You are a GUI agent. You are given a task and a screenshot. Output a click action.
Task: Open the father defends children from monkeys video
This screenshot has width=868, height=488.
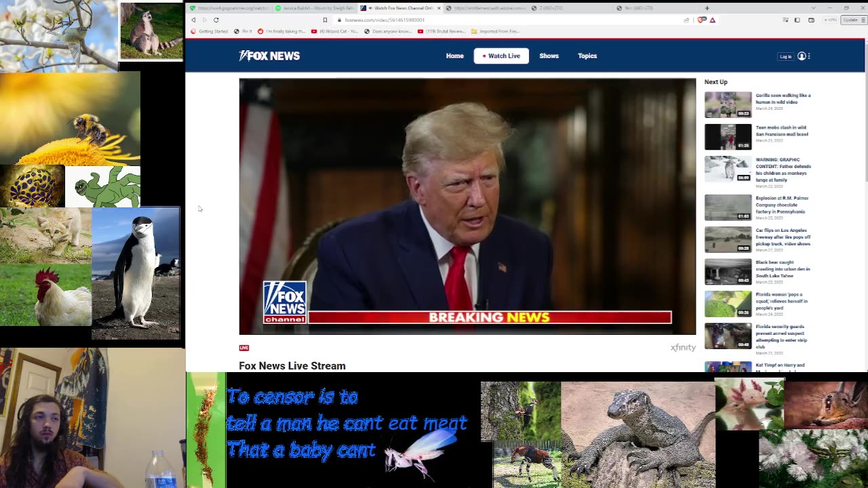(x=728, y=169)
